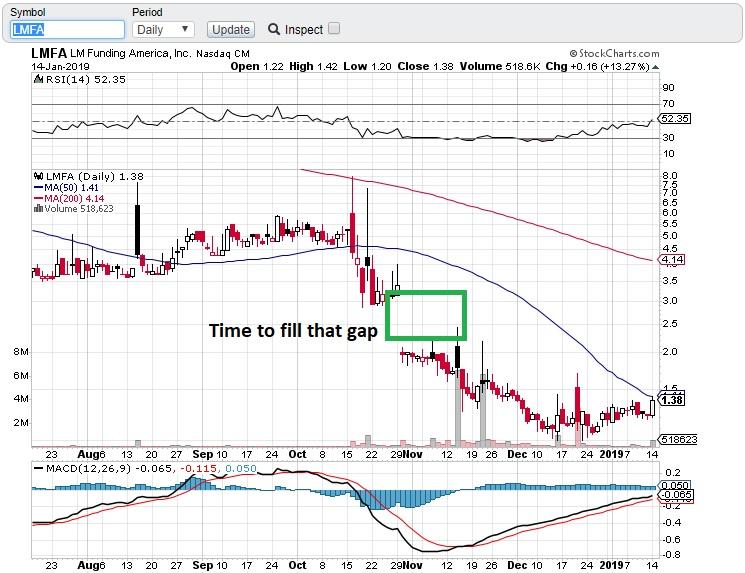Click the Dec label on price chart axis

coord(517,454)
